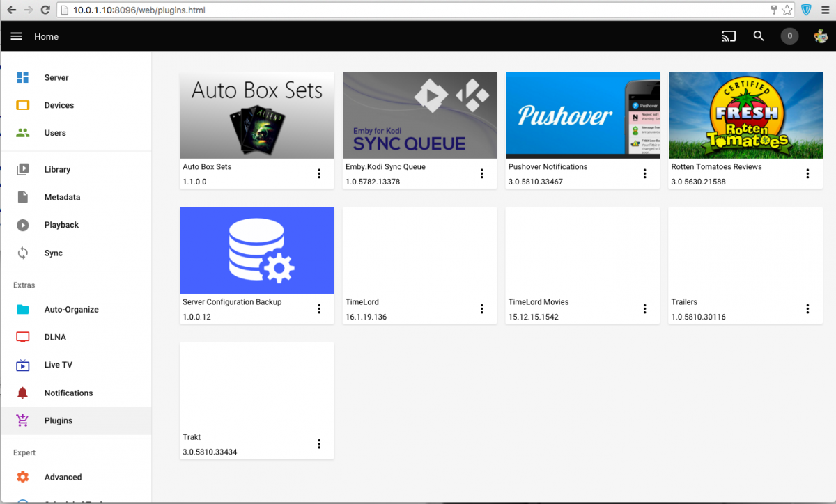This screenshot has height=504, width=836.
Task: Expand the three-dot menu for Trakt
Action: (x=319, y=443)
